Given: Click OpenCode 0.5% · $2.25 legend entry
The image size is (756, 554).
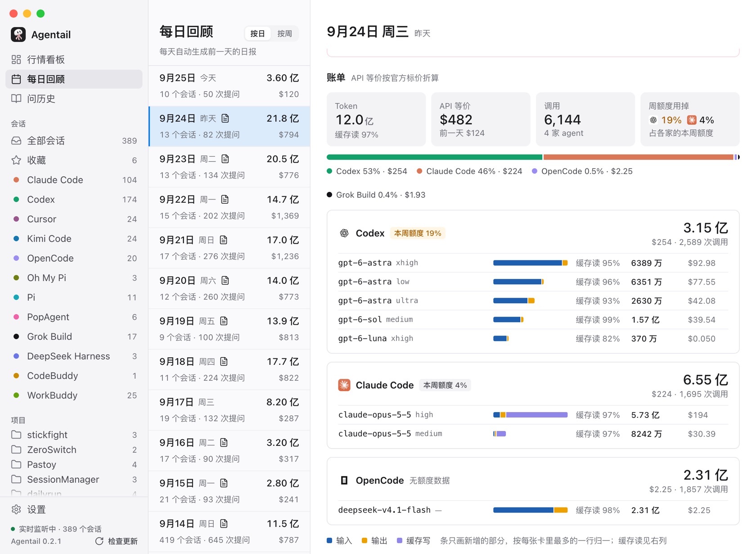Looking at the screenshot, I should click(x=582, y=172).
